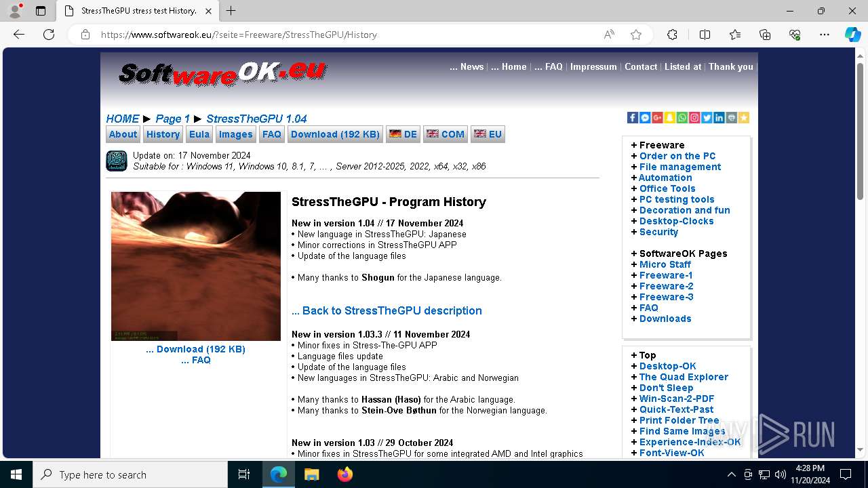Viewport: 868px width, 488px height.
Task: Open Instagram share icon
Action: [x=694, y=118]
